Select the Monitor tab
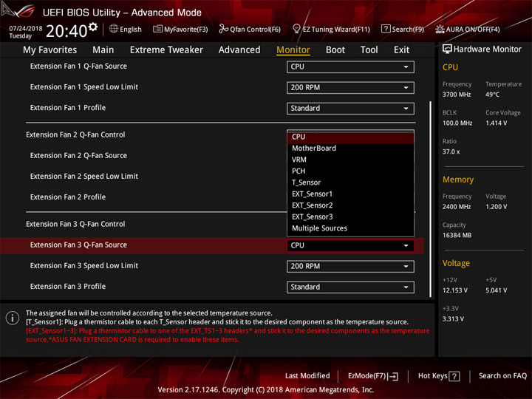The height and width of the screenshot is (399, 532). 293,50
